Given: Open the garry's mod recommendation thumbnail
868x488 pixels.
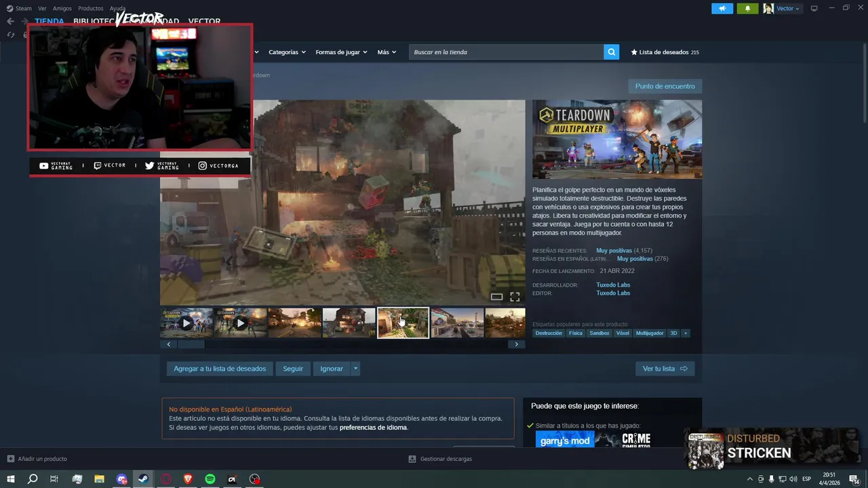Looking at the screenshot, I should pyautogui.click(x=565, y=440).
